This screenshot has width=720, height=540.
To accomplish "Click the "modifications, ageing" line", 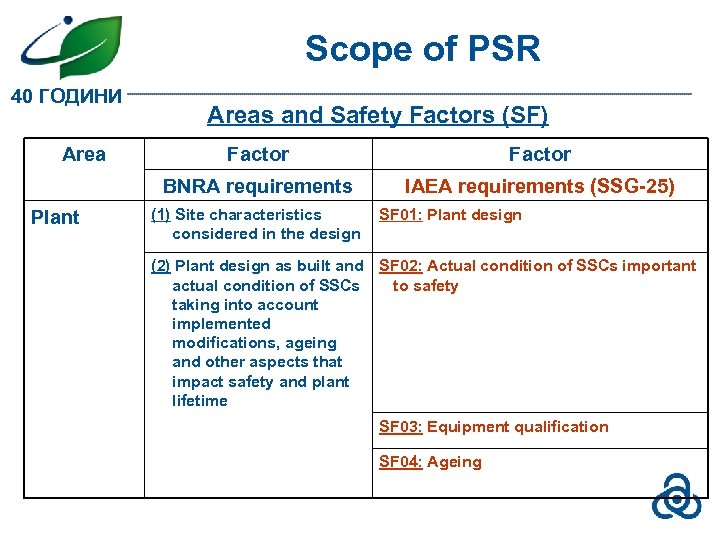I will (254, 343).
